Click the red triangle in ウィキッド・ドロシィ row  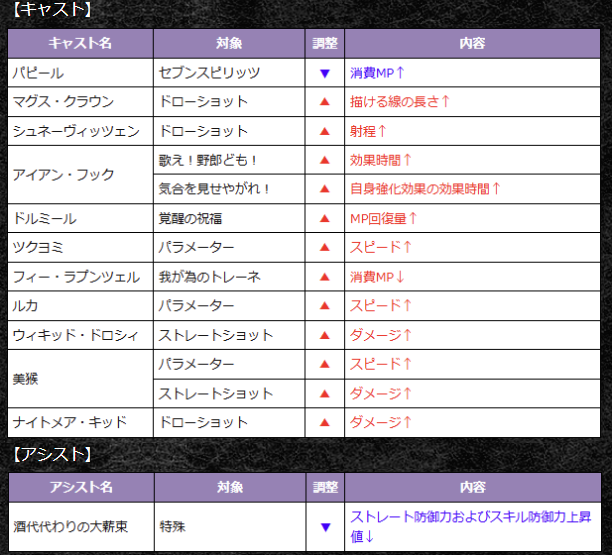[x=325, y=335]
